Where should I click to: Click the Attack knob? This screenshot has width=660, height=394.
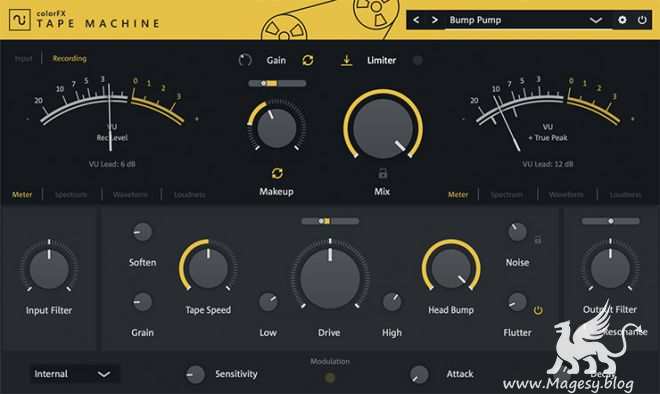point(419,374)
